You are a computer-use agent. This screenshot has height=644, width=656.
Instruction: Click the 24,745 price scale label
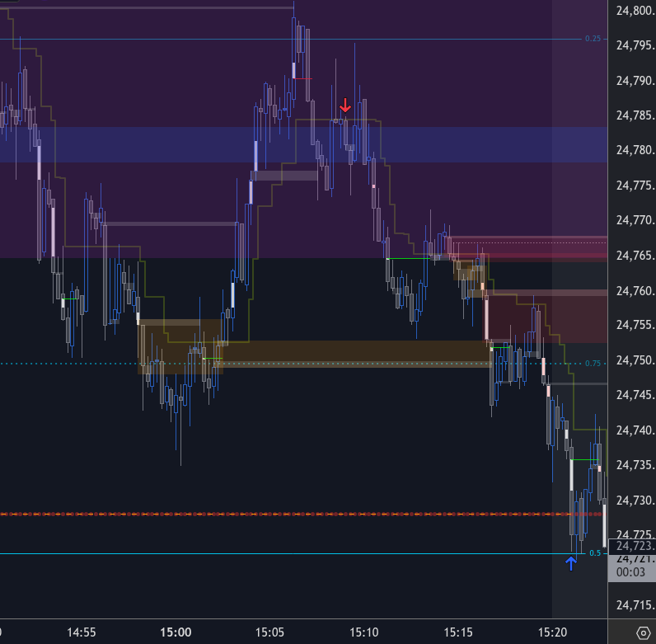(x=635, y=395)
